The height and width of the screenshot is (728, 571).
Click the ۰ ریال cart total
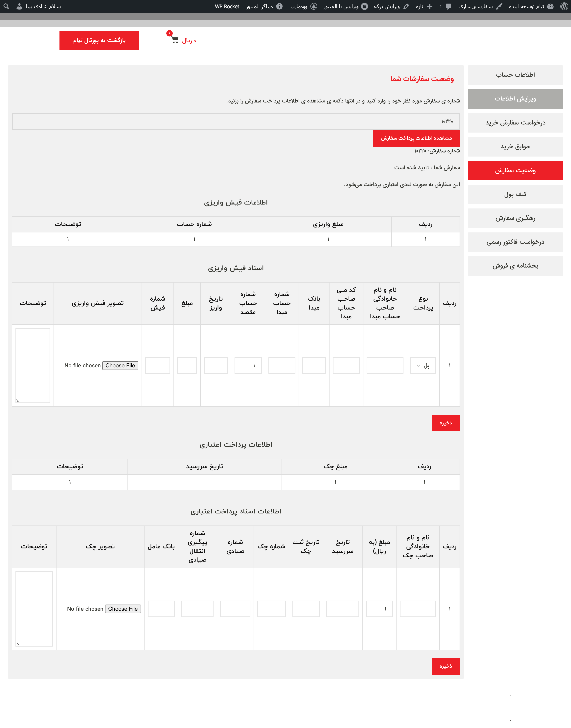tap(189, 41)
